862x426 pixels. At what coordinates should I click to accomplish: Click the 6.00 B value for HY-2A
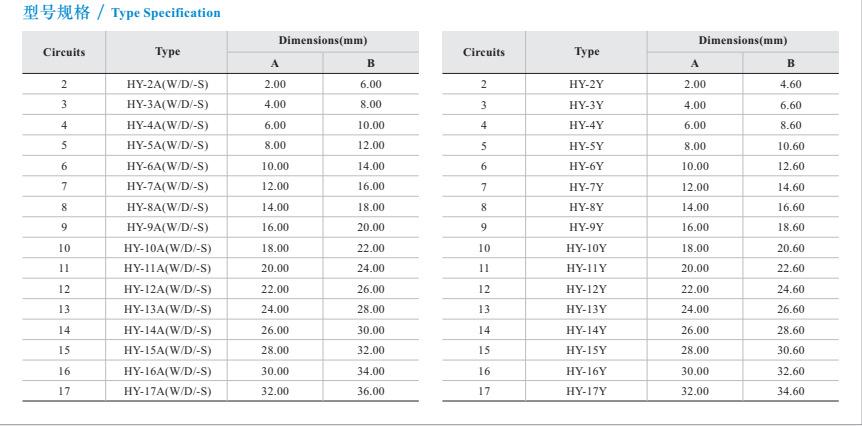click(x=371, y=84)
